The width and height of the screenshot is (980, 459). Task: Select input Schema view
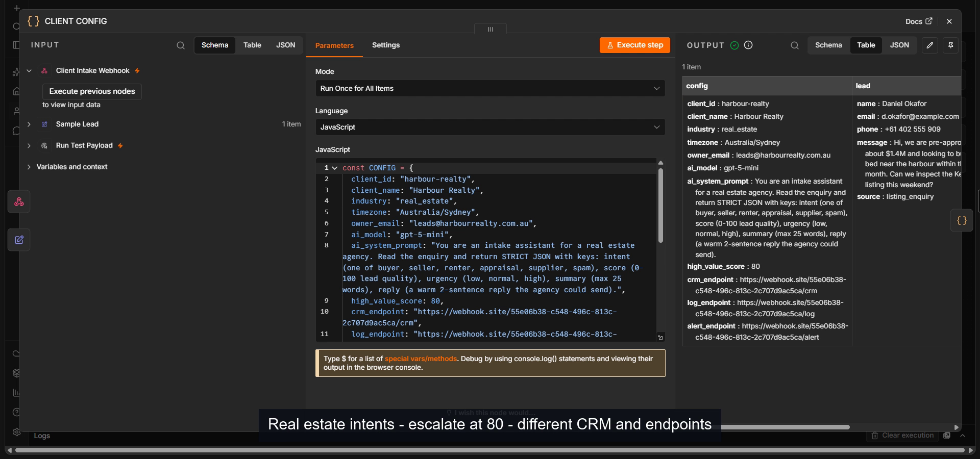[x=215, y=45]
